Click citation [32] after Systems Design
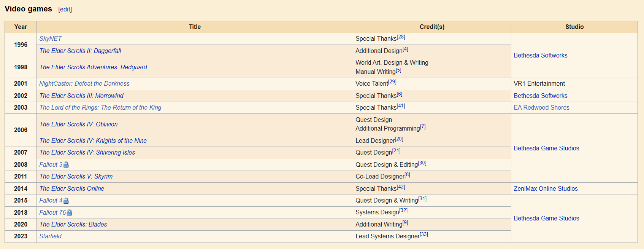 tap(403, 211)
